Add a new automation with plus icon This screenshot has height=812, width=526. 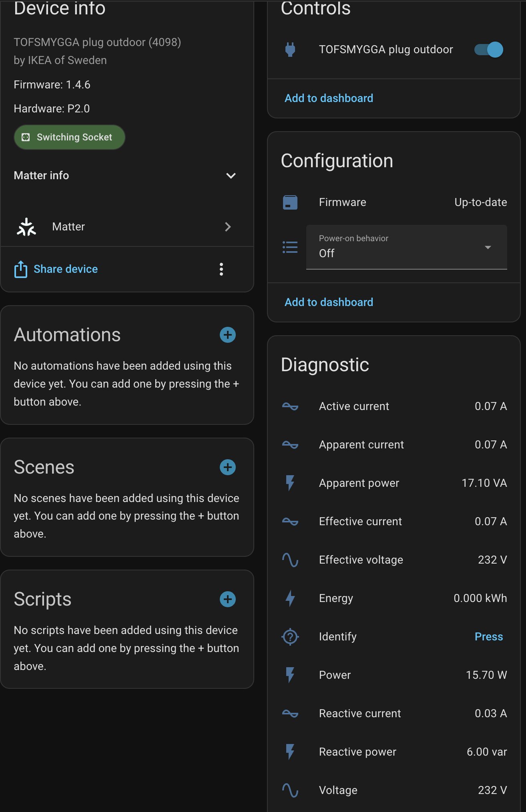(x=227, y=335)
